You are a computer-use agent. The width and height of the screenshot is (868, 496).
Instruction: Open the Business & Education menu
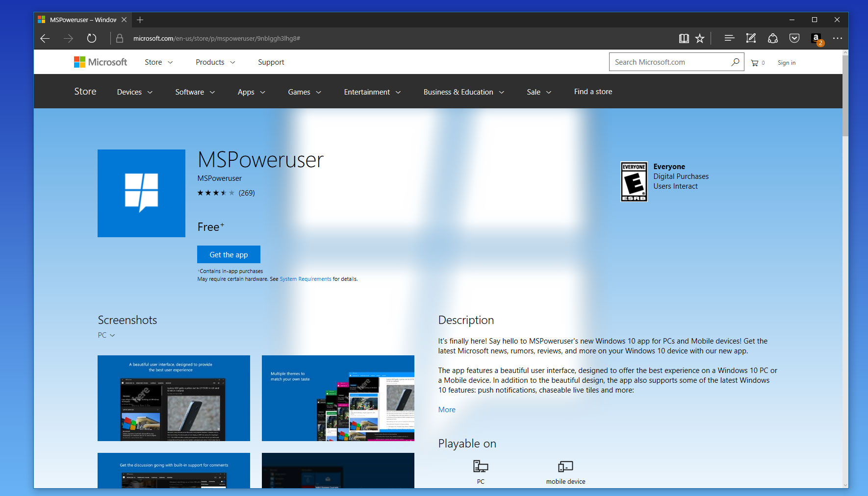(464, 92)
